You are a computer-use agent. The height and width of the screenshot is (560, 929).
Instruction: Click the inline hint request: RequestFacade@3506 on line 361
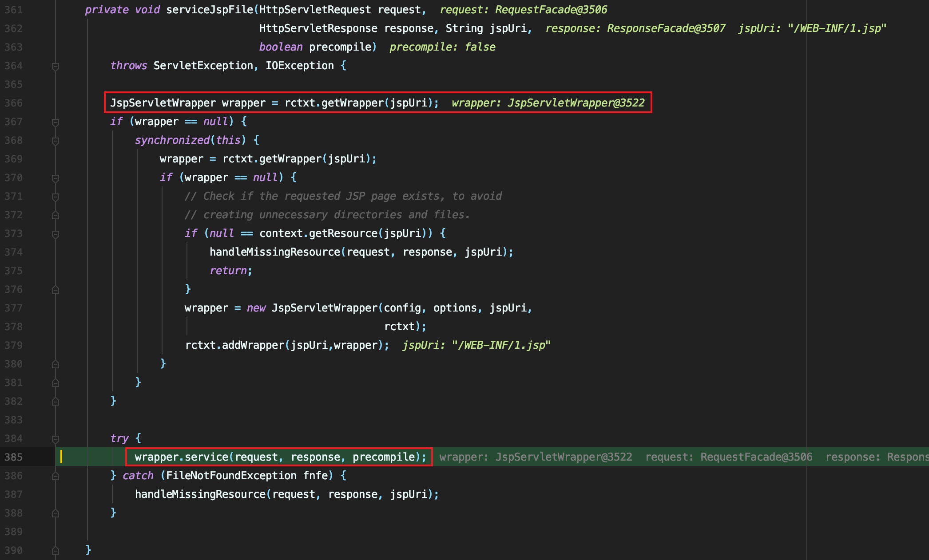tap(524, 10)
